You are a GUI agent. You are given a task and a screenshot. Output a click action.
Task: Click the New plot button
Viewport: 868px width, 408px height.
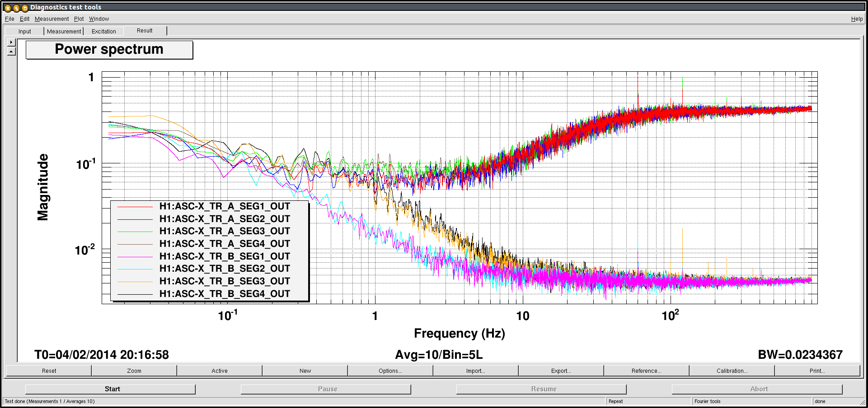305,371
